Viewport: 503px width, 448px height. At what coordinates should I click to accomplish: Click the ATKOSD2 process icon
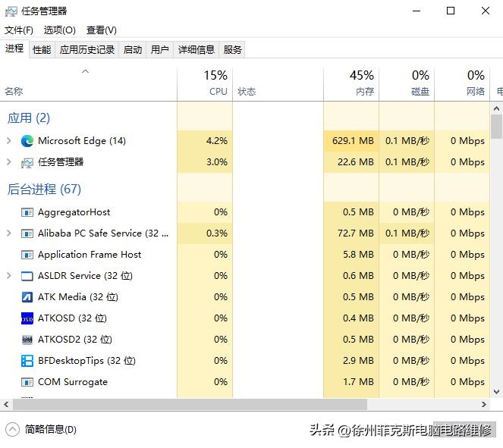tap(27, 340)
